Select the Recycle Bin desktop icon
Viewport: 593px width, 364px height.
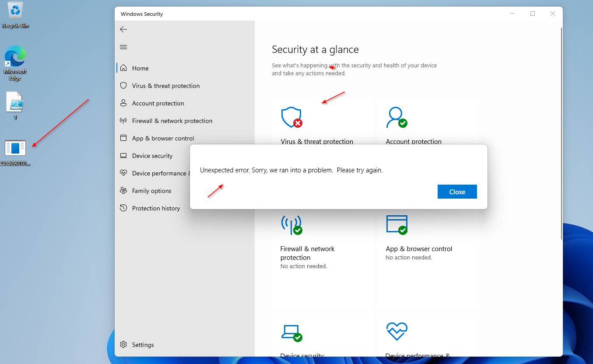point(15,15)
